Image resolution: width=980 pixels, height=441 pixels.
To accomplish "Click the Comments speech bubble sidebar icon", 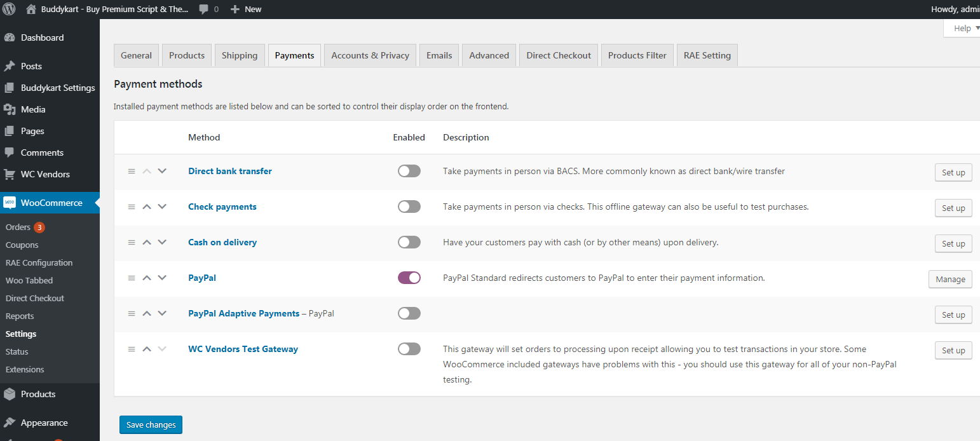I will pos(10,153).
